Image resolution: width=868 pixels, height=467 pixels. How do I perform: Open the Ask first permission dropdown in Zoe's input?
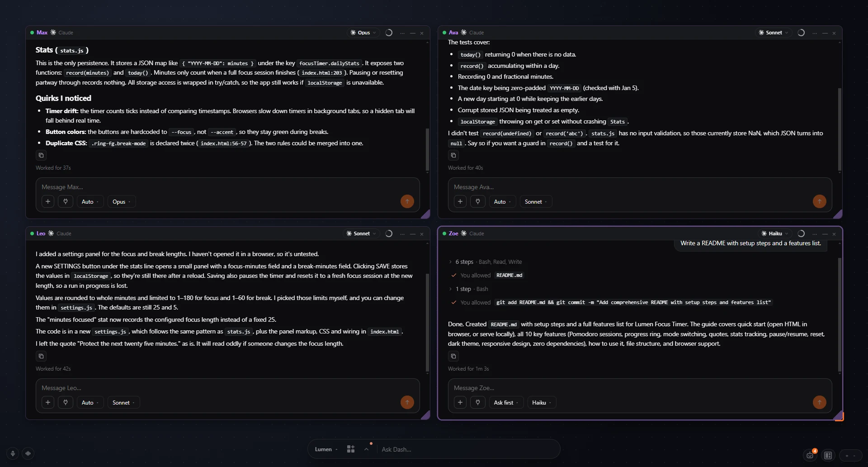(x=506, y=403)
